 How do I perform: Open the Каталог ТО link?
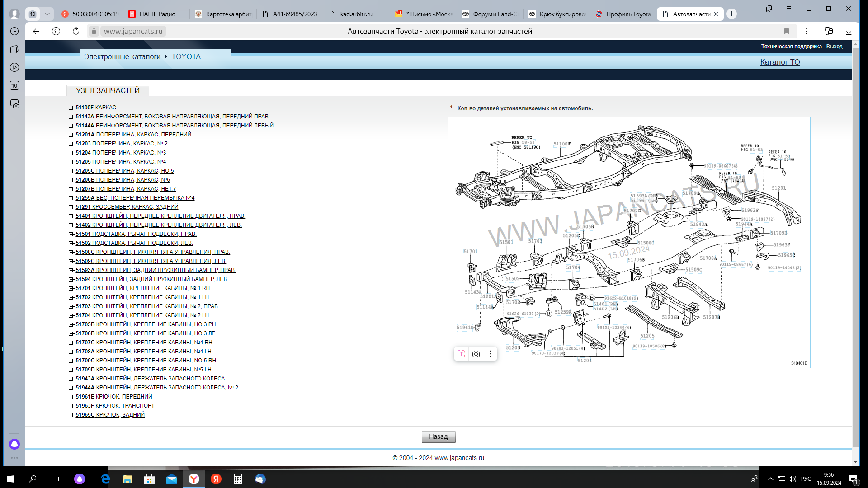780,62
